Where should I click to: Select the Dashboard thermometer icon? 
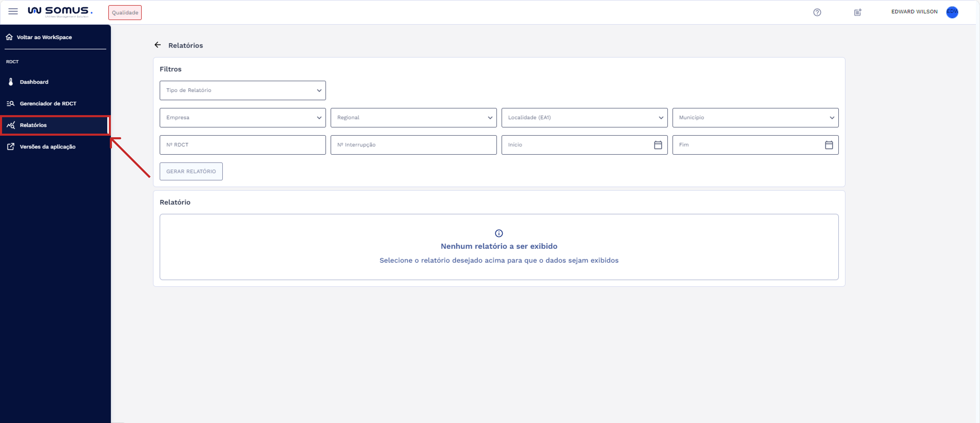pyautogui.click(x=11, y=81)
